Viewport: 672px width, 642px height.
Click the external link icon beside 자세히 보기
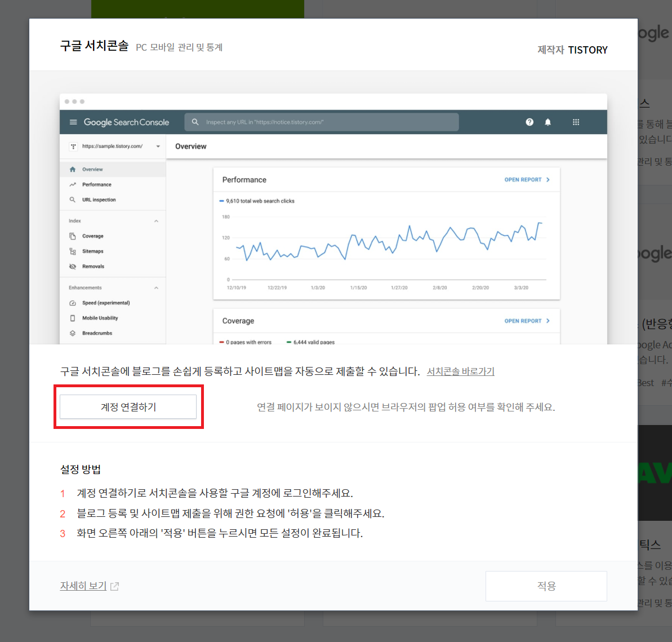click(x=114, y=586)
